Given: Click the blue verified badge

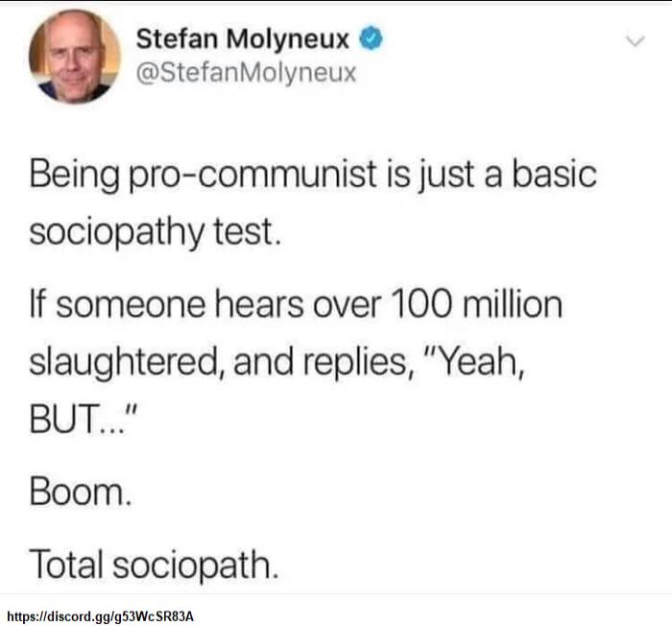Looking at the screenshot, I should 371,38.
